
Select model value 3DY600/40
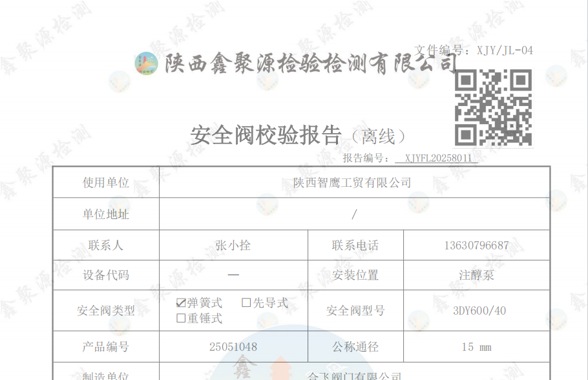coord(479,311)
